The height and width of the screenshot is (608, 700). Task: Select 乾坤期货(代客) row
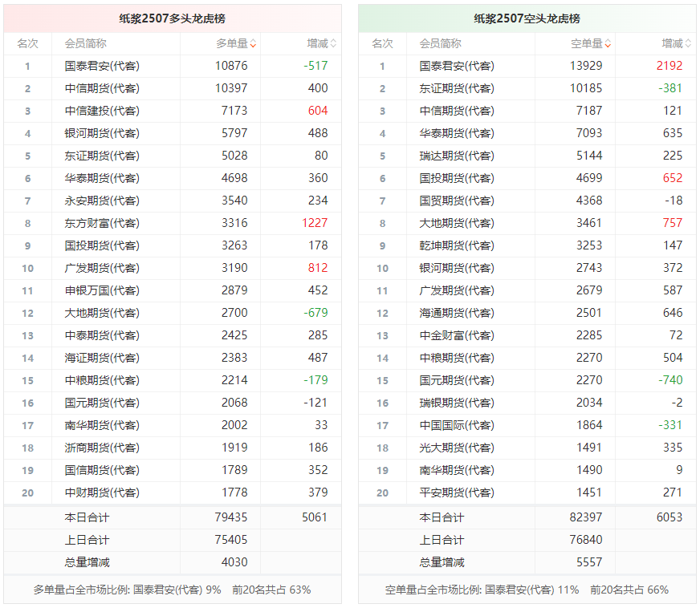[527, 245]
